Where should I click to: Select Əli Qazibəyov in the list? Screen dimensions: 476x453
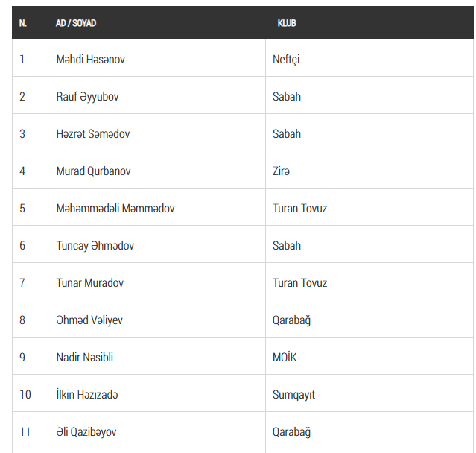[x=86, y=431]
